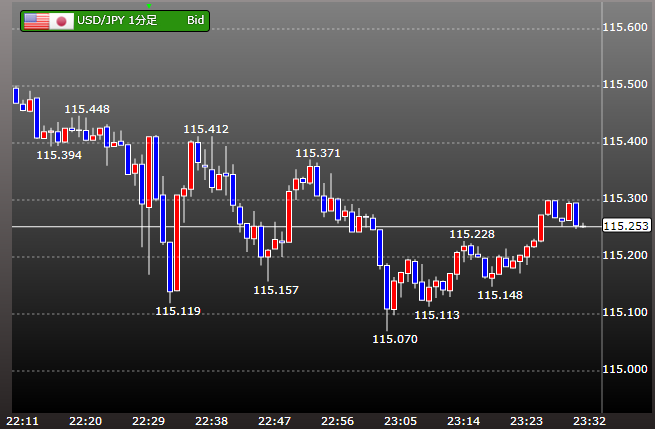Click the 23:32 time axis label
This screenshot has height=429, width=655.
591,420
